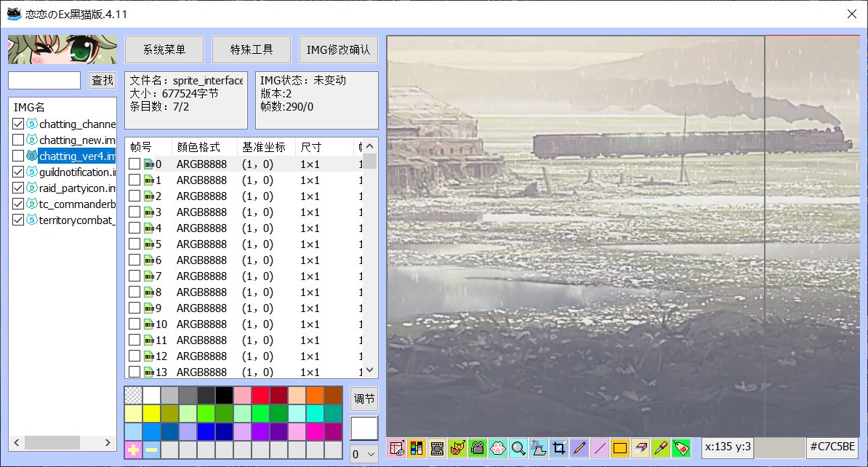
Task: Open the 系统菜单 system menu
Action: 164,50
